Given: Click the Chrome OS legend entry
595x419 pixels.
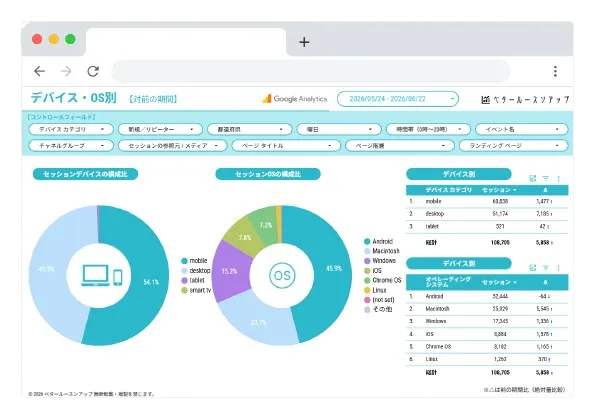Looking at the screenshot, I should [382, 280].
